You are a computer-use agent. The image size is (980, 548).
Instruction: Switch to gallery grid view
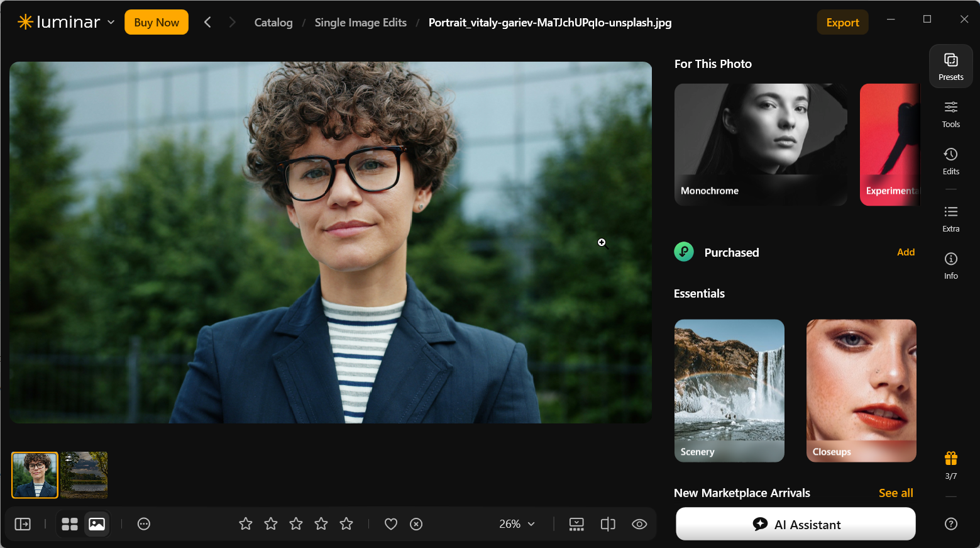click(70, 524)
